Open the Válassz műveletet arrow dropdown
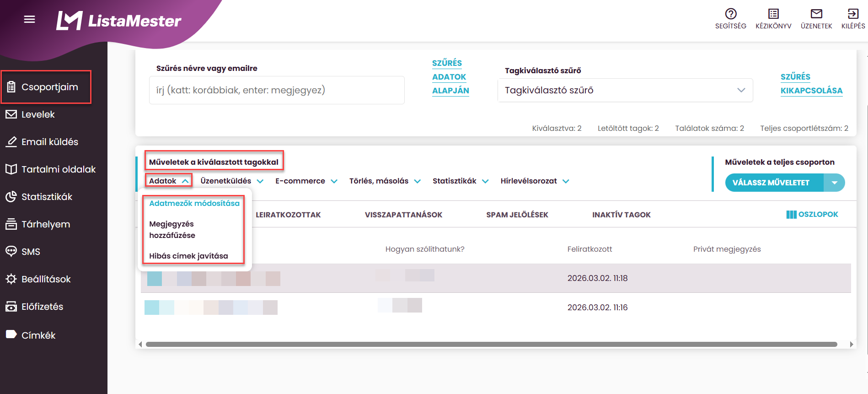Screen dimensions: 868x394 pyautogui.click(x=834, y=183)
